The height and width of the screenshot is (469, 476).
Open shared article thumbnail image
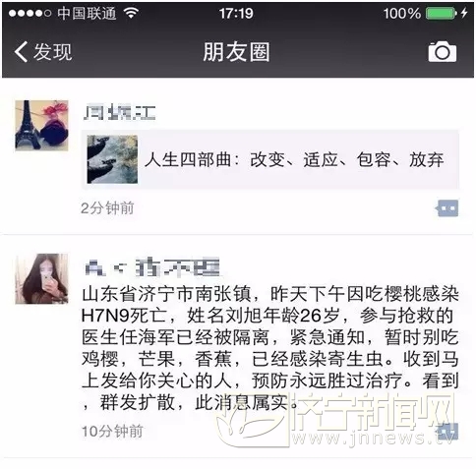pyautogui.click(x=112, y=159)
